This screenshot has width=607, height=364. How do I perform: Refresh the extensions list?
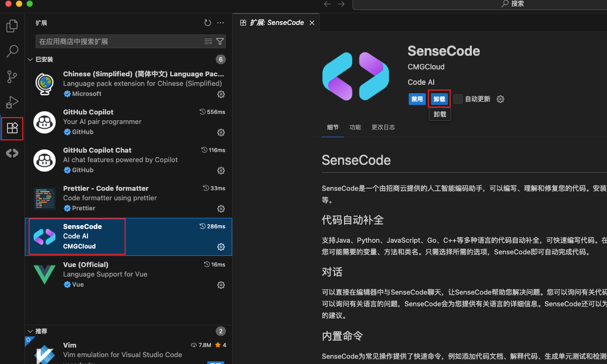click(x=207, y=23)
